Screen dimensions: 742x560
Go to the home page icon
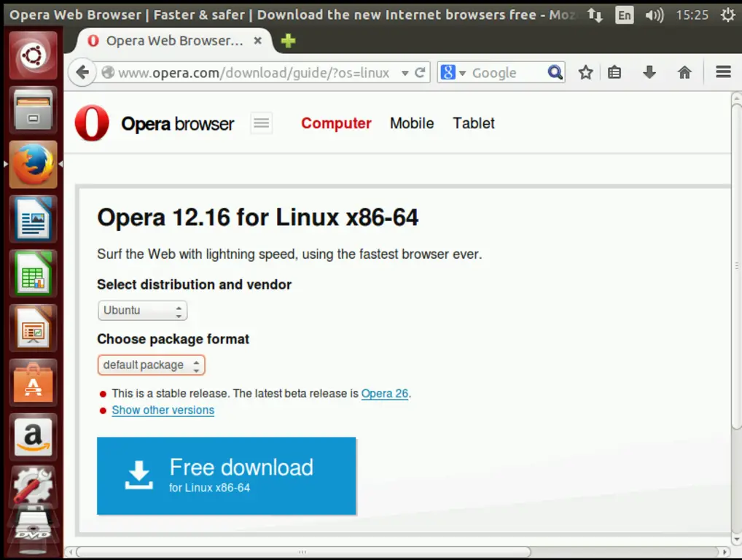tap(684, 72)
